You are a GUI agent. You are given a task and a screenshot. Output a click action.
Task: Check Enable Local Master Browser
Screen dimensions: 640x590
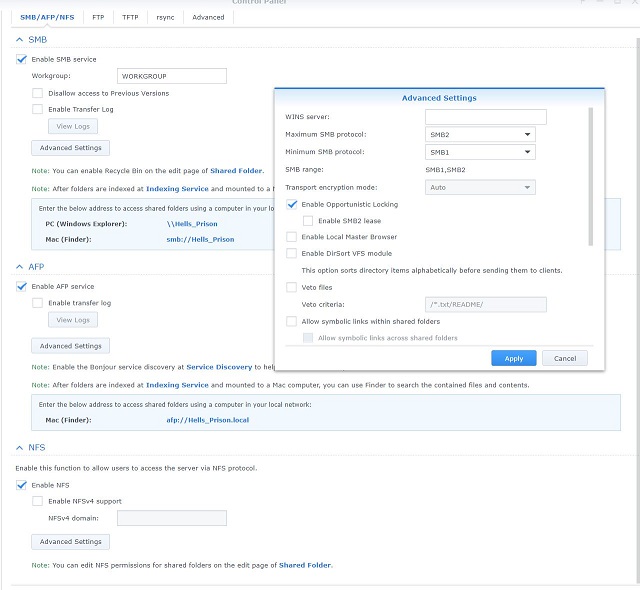(x=292, y=237)
